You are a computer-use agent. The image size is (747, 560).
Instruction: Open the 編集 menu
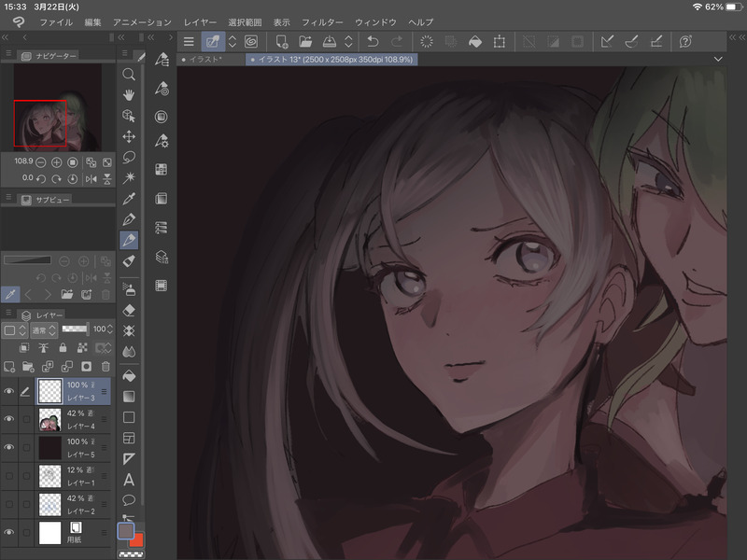click(x=92, y=22)
